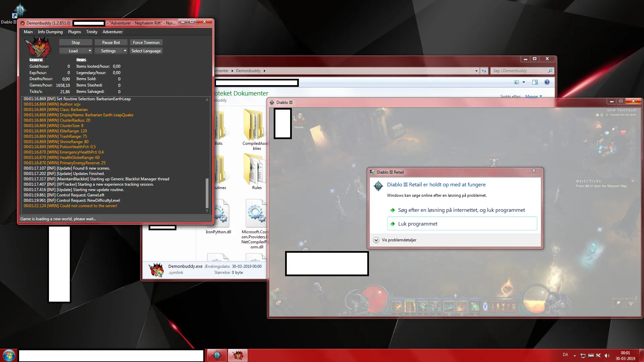Click the DA input language indicator
The height and width of the screenshot is (362, 644).
point(566,355)
